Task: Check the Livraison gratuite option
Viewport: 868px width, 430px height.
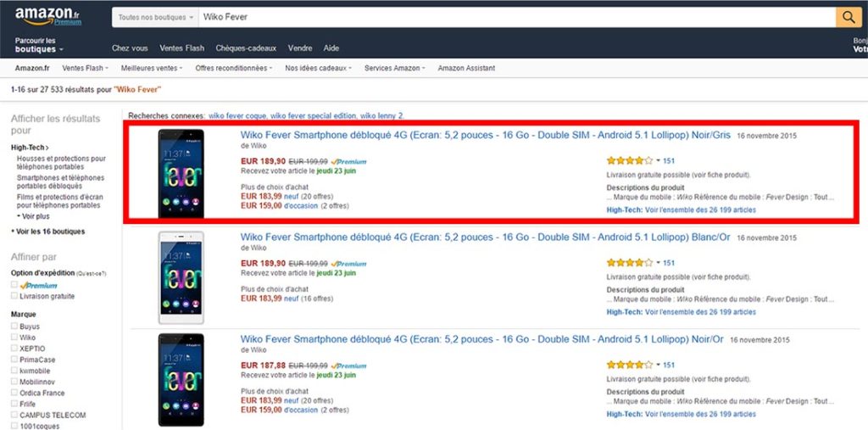Action: tap(14, 297)
